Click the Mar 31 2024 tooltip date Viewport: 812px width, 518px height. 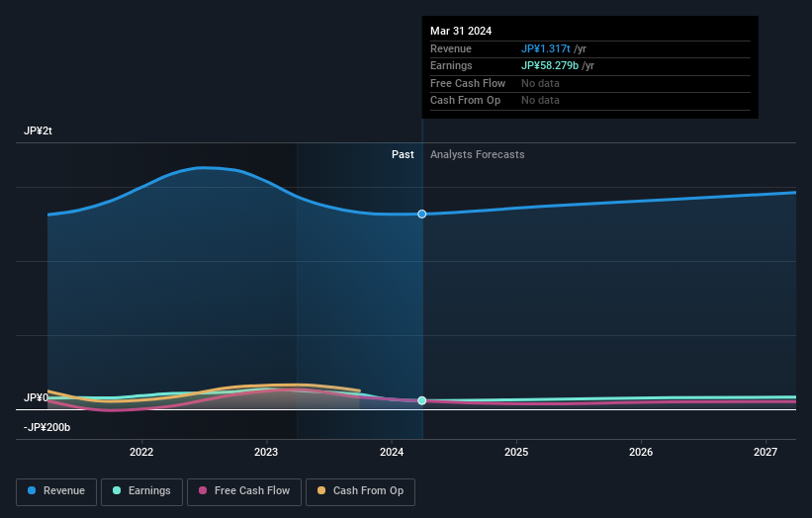pyautogui.click(x=461, y=31)
